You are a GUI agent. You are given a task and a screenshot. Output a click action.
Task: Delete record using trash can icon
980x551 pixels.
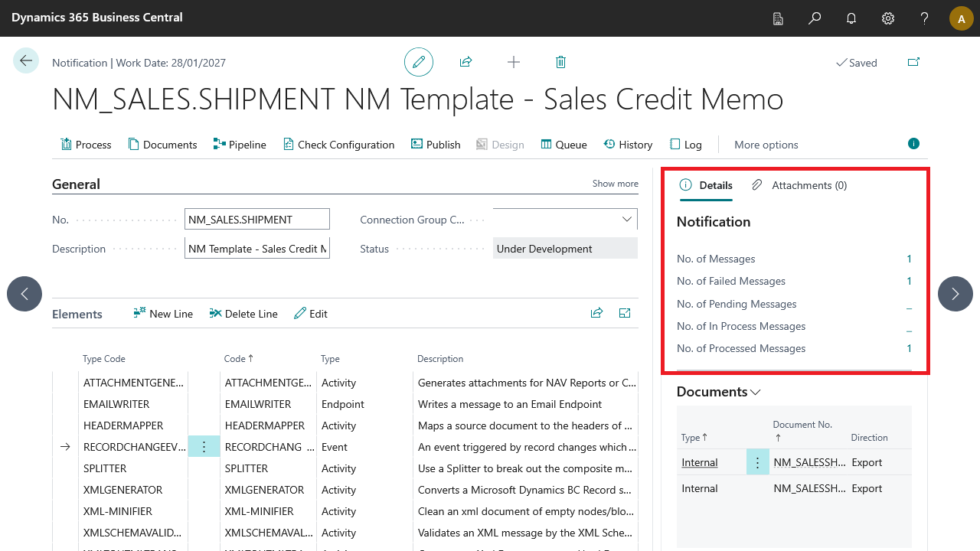[x=560, y=62]
